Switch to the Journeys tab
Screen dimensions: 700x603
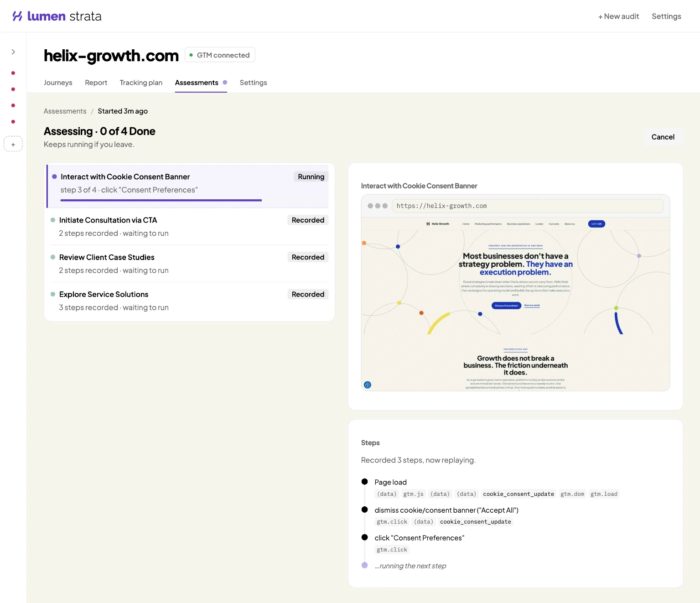pyautogui.click(x=58, y=83)
